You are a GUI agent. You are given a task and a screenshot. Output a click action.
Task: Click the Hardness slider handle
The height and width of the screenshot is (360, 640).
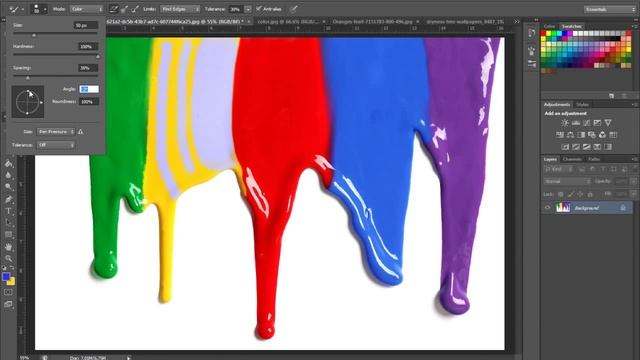click(98, 56)
